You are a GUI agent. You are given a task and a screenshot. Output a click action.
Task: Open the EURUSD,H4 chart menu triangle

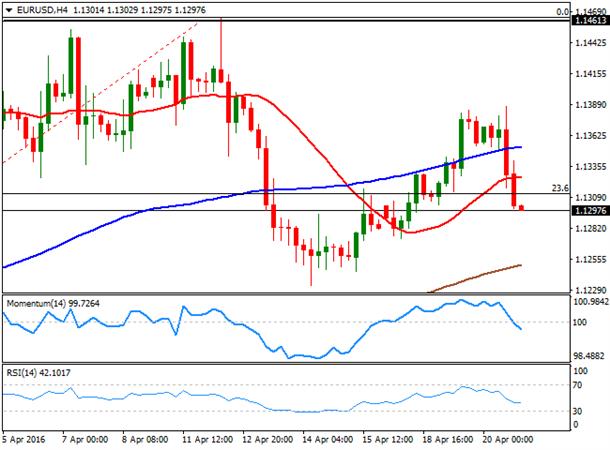(x=9, y=11)
